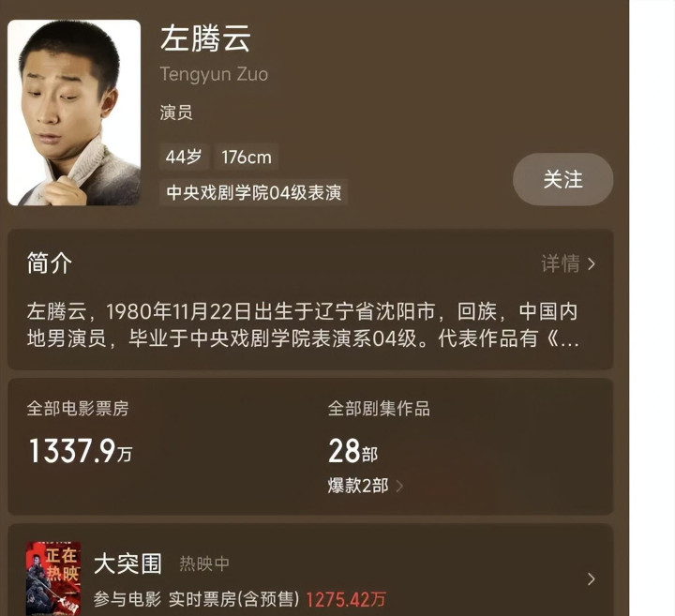Screen dimensions: 675x616
Task: Open 详情 details link
Action: 560,263
